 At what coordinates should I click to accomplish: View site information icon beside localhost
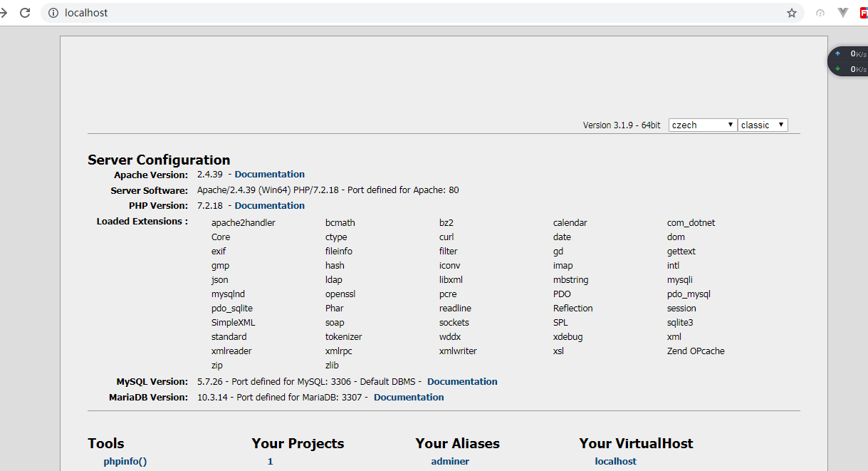pos(53,13)
